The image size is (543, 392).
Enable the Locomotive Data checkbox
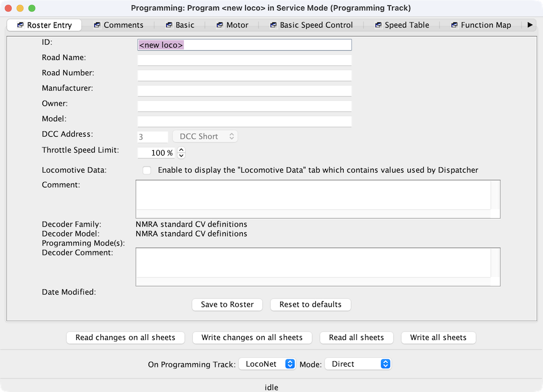pyautogui.click(x=147, y=170)
